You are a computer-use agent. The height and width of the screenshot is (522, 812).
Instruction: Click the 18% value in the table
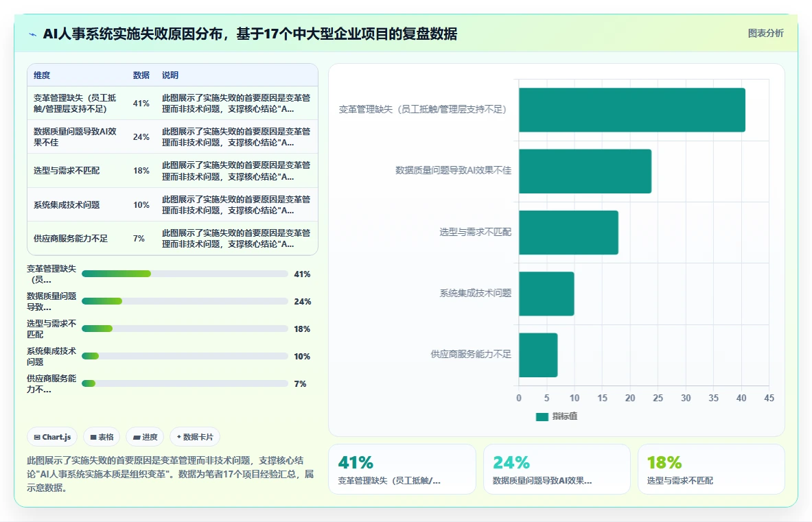coord(141,171)
